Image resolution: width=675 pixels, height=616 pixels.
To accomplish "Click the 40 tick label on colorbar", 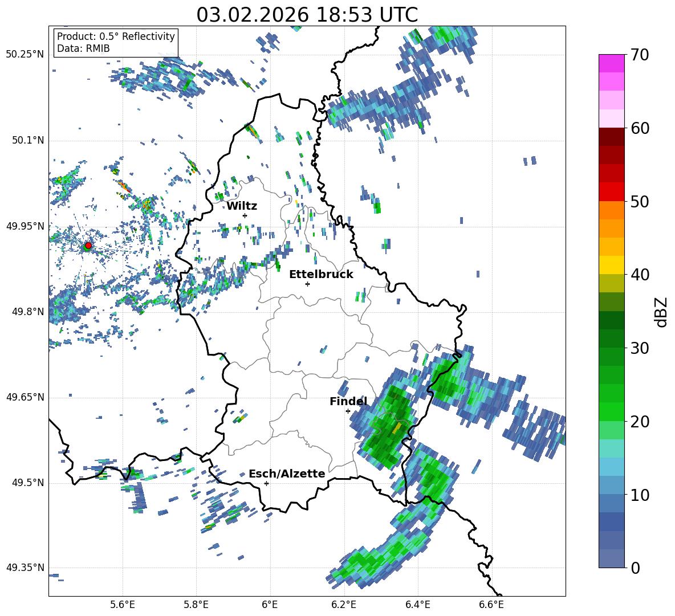I will tap(639, 275).
